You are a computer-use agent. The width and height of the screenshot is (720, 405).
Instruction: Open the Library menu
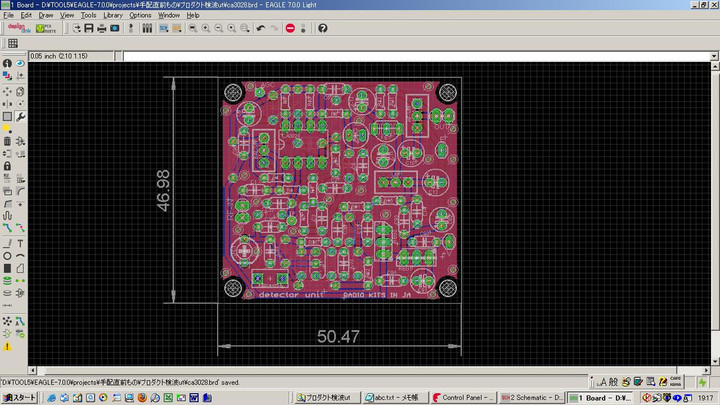click(x=113, y=16)
